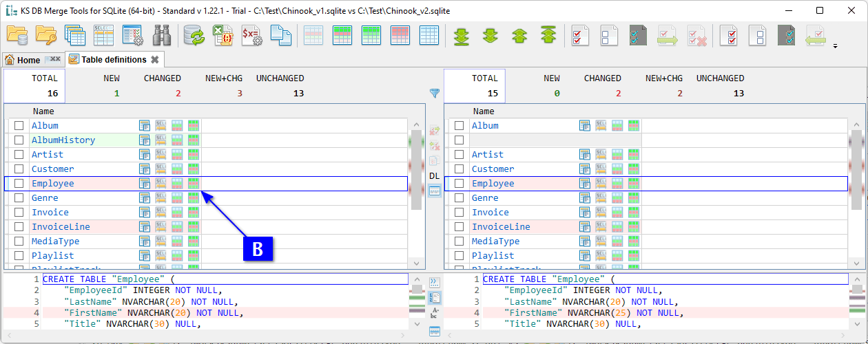The image size is (868, 344).
Task: Tick the left Album checkbox
Action: (19, 126)
